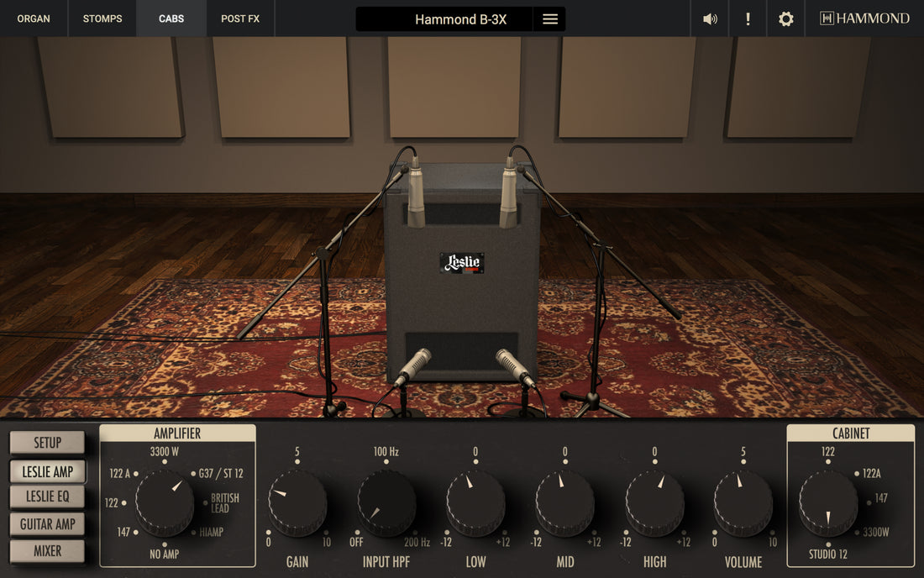
Task: Set cabinet to 3300W
Action: coord(875,532)
